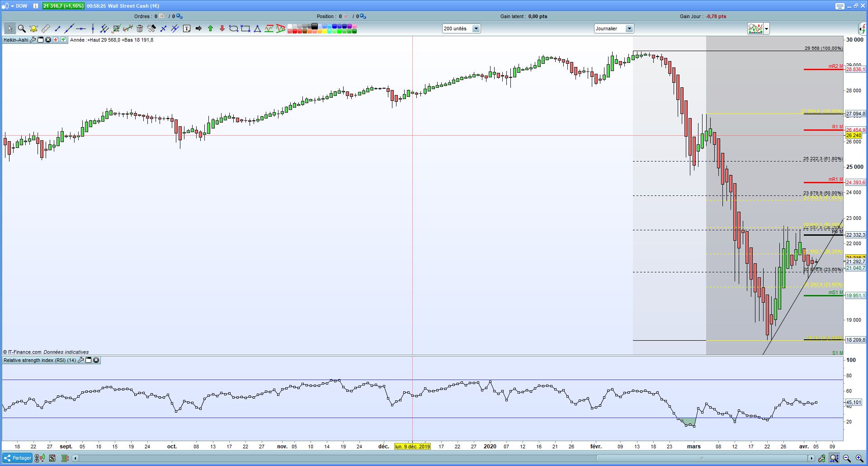Toggle the selection pointer tool

pos(9,29)
